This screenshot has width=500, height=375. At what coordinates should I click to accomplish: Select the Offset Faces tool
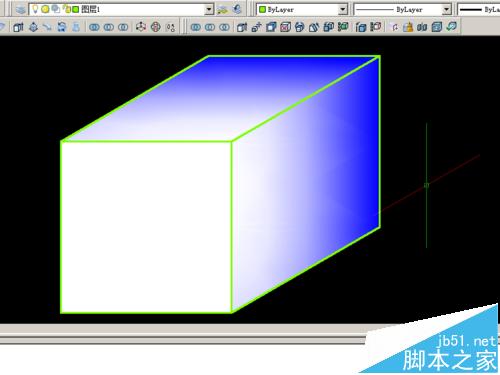(x=271, y=27)
